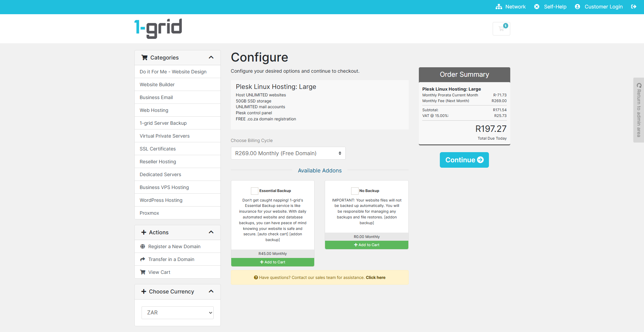The width and height of the screenshot is (644, 332).
Task: Collapse the Choose Currency panel chevron
Action: [x=211, y=291]
